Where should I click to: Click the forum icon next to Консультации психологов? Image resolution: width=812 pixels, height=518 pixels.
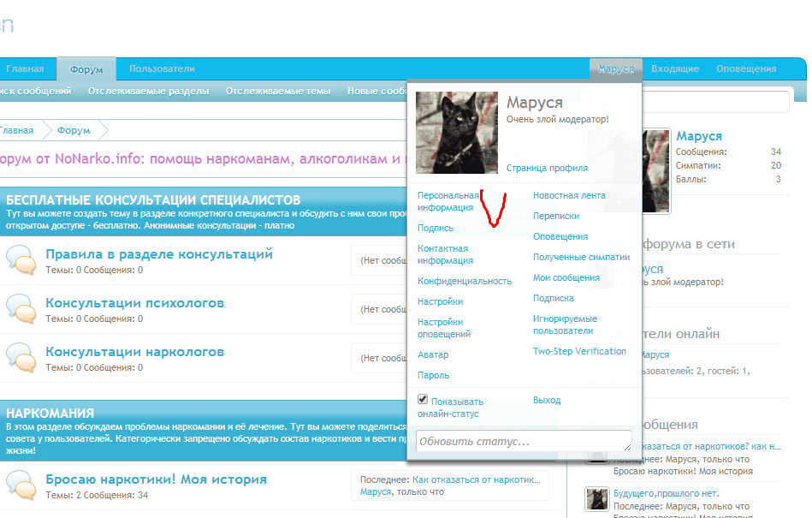click(x=21, y=309)
